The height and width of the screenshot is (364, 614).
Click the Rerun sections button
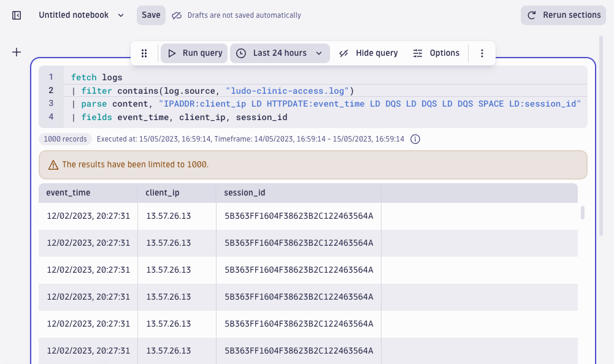562,15
